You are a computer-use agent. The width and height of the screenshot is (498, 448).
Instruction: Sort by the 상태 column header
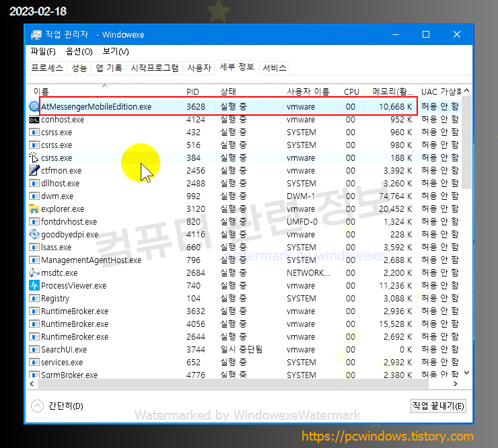[249, 91]
